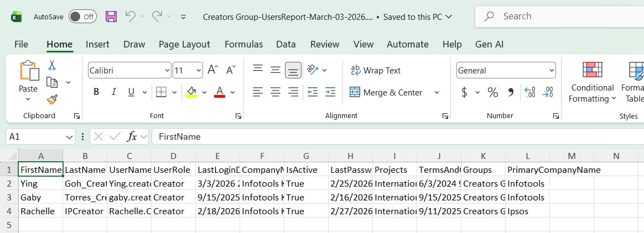Cut the selection with the scissors icon
The image size is (644, 233).
[52, 65]
